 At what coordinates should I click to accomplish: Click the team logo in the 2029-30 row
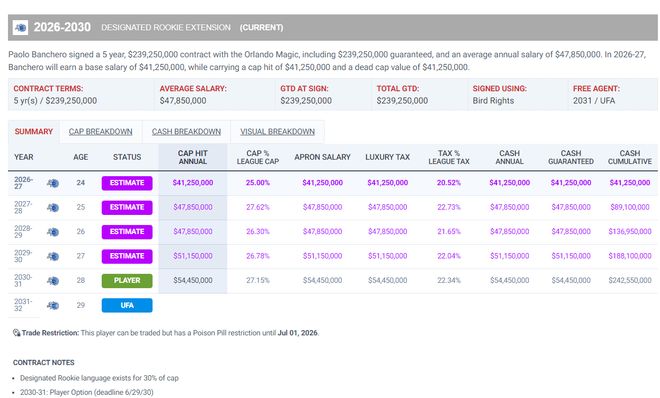coord(53,256)
